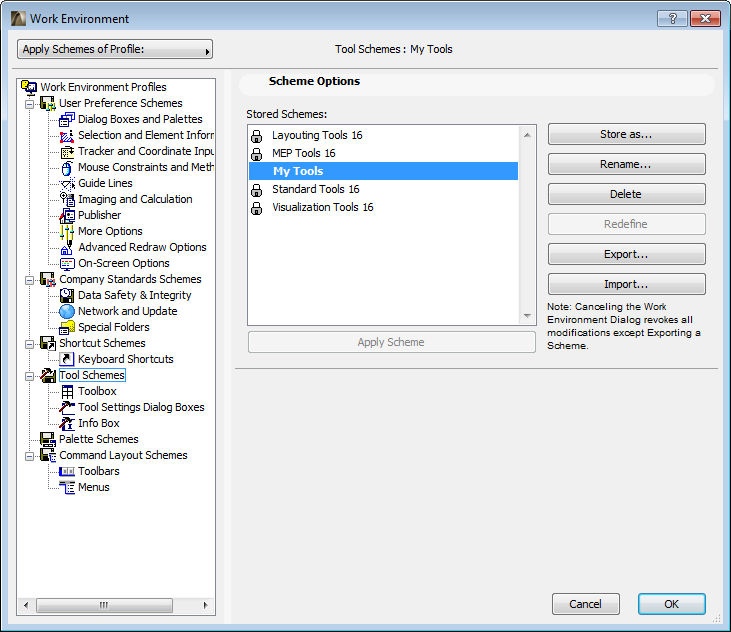The image size is (731, 632).
Task: Click the Toolbox grid icon
Action: pyautogui.click(x=67, y=392)
